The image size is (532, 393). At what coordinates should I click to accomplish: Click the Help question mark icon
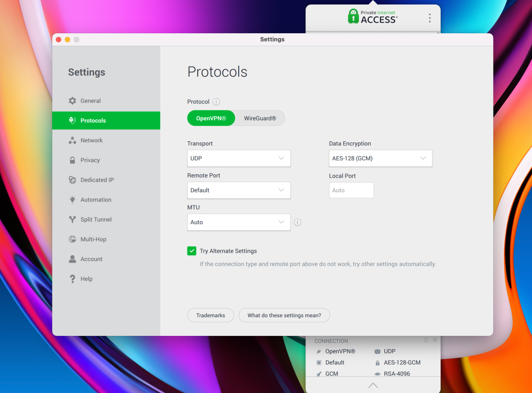tap(72, 279)
